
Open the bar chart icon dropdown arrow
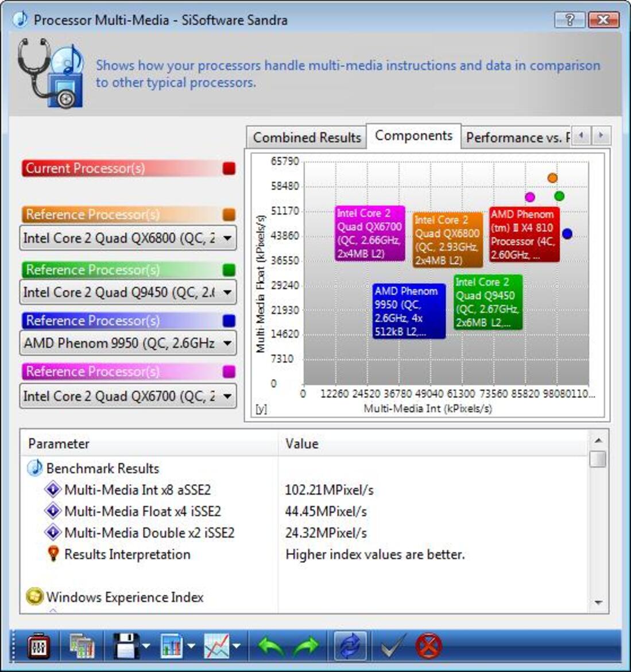pos(191,646)
